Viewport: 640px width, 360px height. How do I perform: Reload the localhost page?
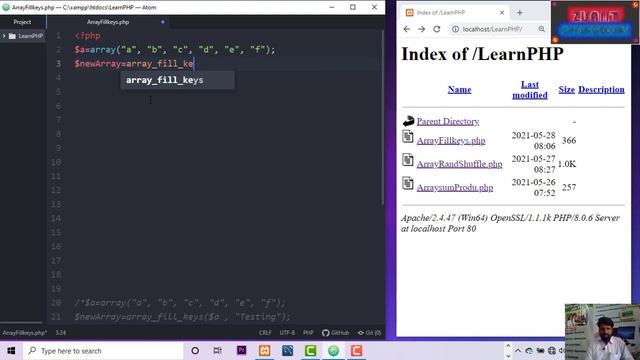coord(437,29)
